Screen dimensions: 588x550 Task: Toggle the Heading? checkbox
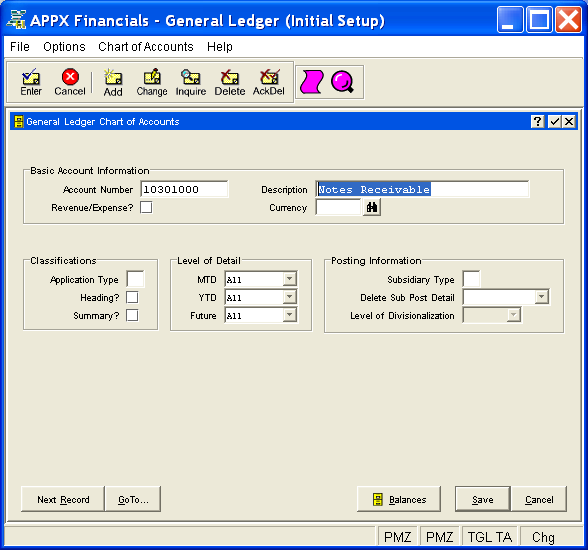click(132, 297)
